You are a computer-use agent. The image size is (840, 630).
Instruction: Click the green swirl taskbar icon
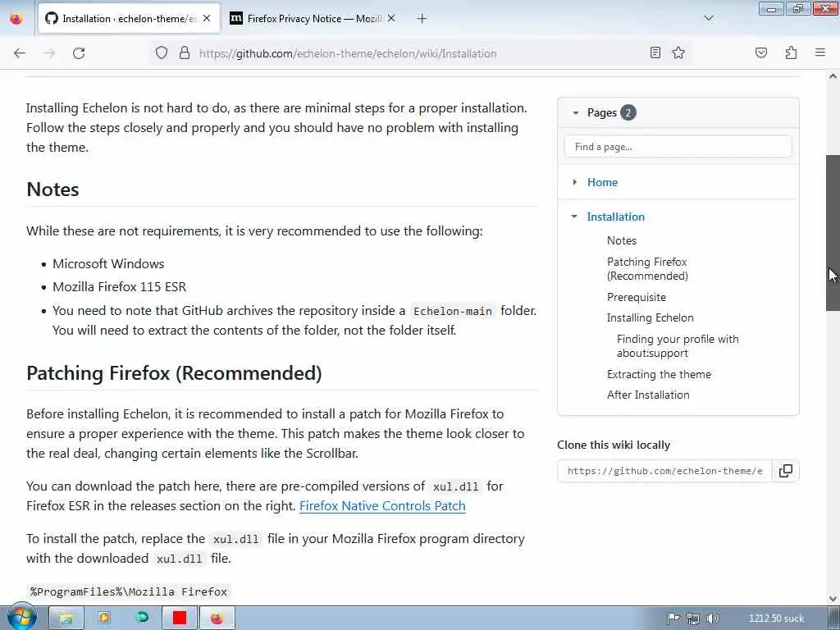[142, 619]
